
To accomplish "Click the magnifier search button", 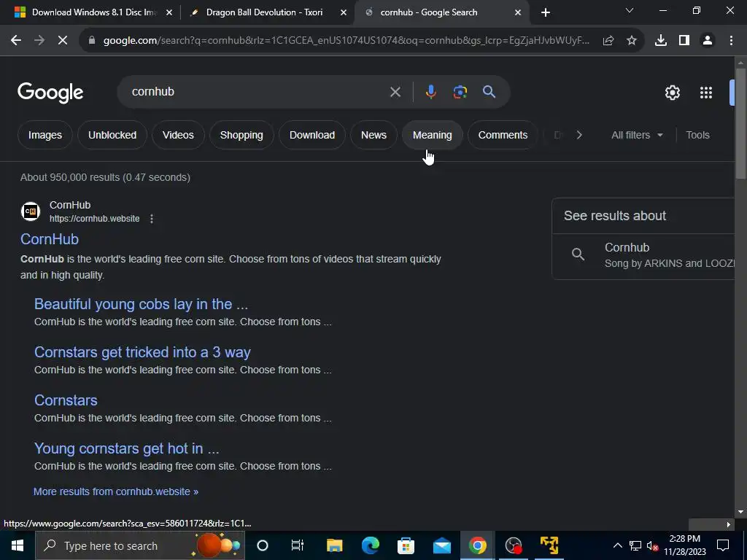I will pyautogui.click(x=489, y=92).
